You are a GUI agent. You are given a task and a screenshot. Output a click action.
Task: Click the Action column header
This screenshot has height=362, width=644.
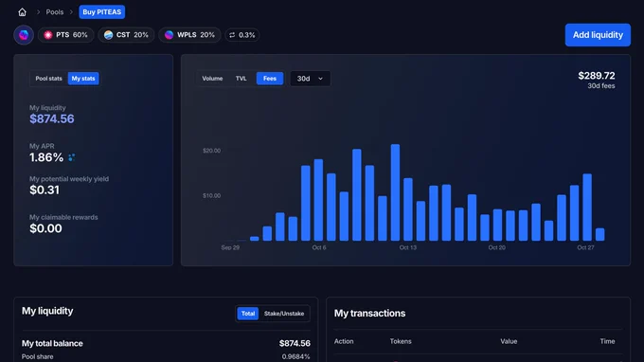pos(344,341)
